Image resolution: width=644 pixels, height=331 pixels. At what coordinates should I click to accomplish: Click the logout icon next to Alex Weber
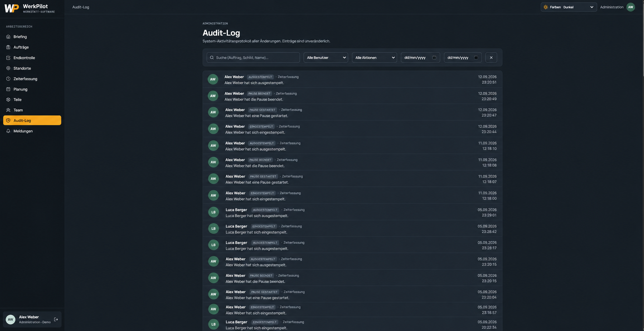pos(56,319)
